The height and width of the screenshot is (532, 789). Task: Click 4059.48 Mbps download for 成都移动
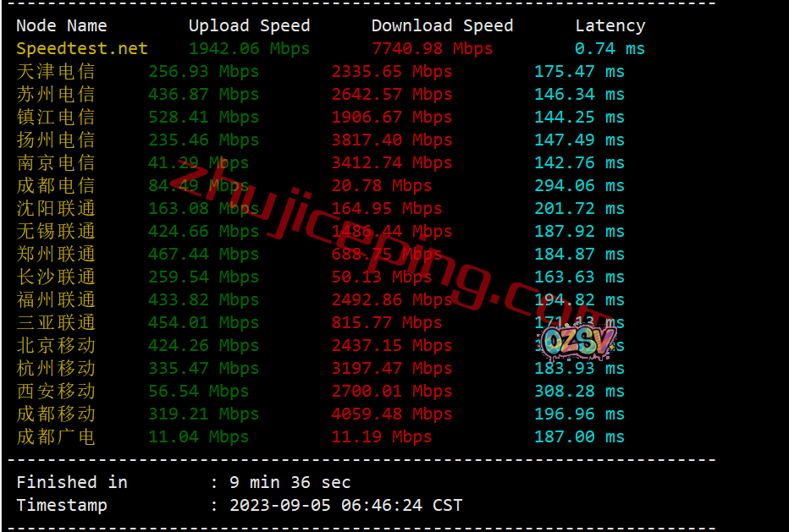pyautogui.click(x=391, y=414)
